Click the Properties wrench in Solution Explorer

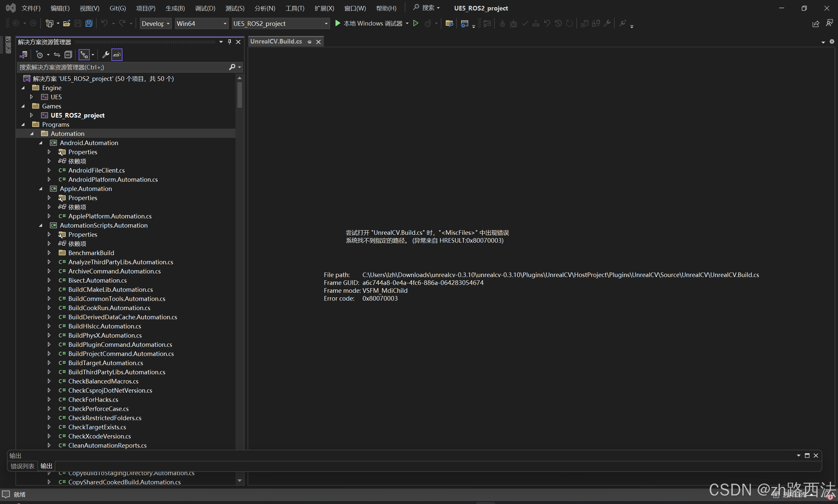coord(105,55)
